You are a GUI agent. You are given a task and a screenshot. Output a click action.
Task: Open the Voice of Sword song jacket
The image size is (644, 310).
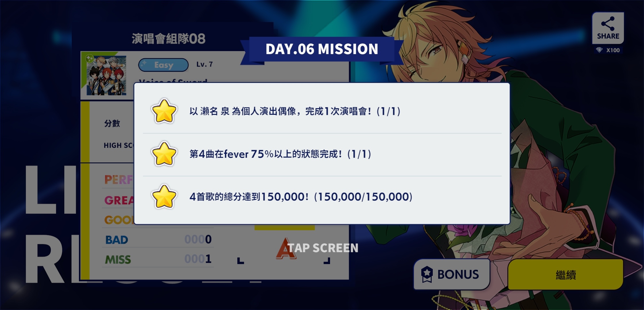tap(106, 75)
